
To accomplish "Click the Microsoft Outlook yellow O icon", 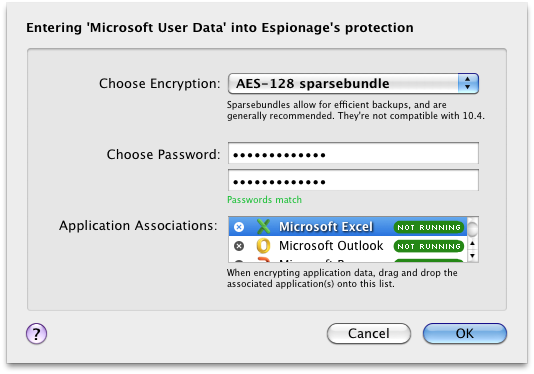I will (x=263, y=246).
